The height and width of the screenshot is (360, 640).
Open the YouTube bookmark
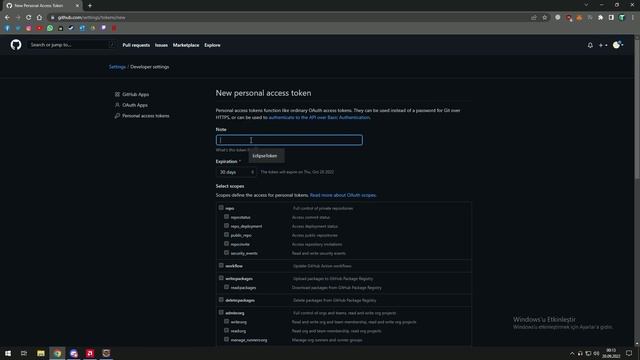pos(39,28)
